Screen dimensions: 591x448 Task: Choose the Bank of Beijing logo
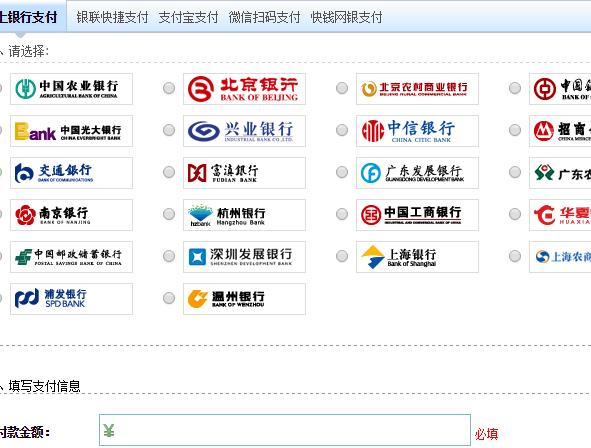(244, 89)
